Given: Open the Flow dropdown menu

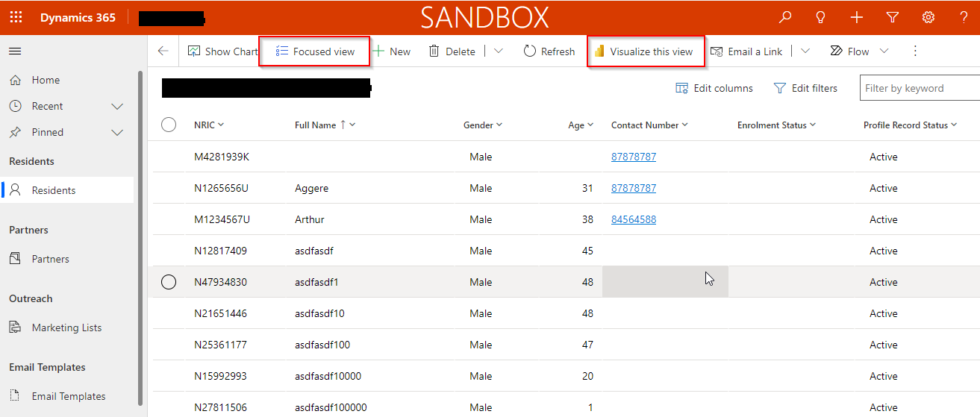Looking at the screenshot, I should [x=884, y=51].
